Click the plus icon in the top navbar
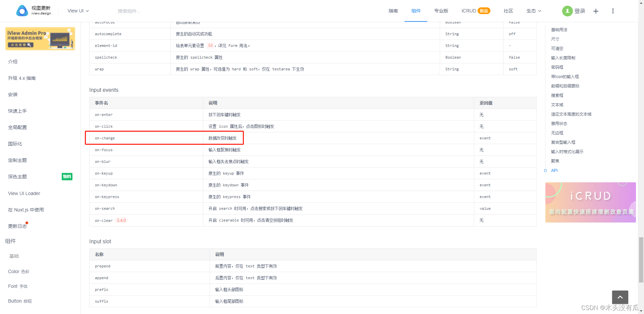This screenshot has height=314, width=644. (x=596, y=11)
